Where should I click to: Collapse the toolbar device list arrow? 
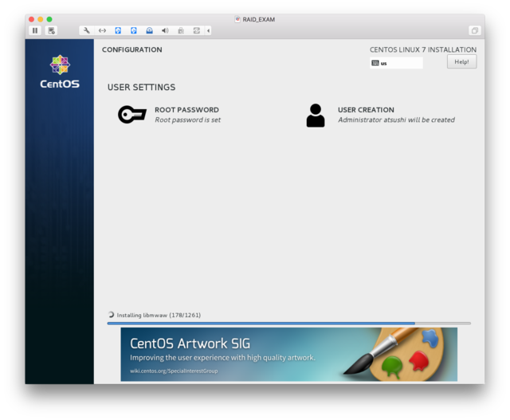[209, 30]
